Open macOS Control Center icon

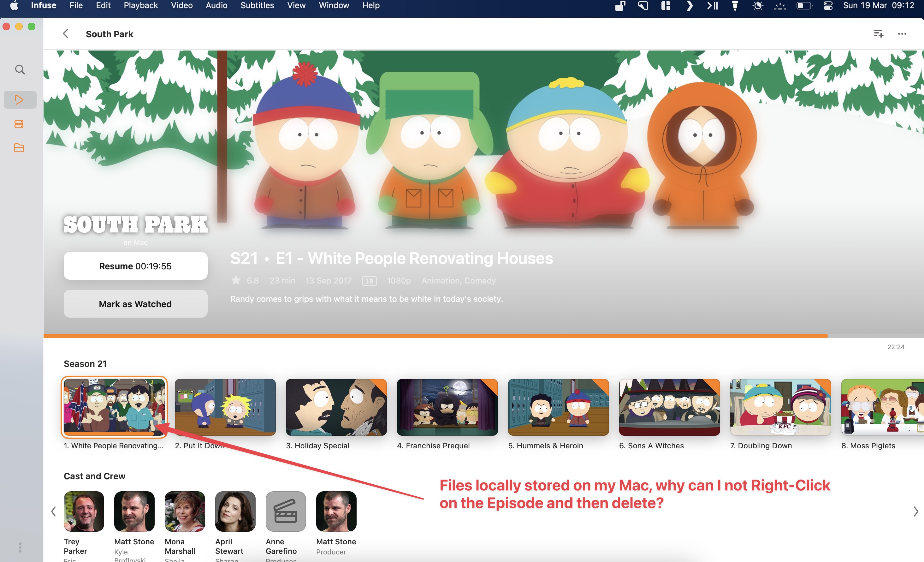tap(828, 6)
